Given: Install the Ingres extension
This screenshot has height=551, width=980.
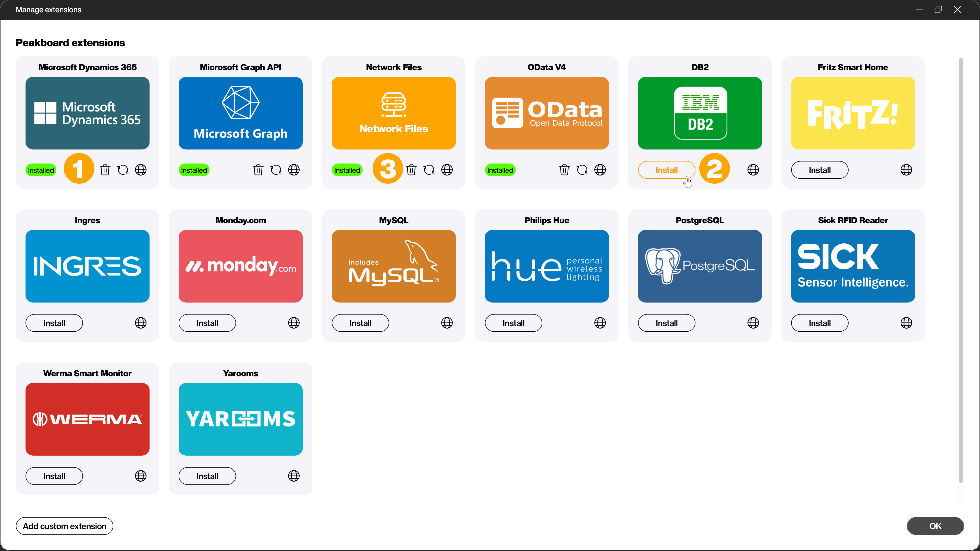Looking at the screenshot, I should 54,323.
